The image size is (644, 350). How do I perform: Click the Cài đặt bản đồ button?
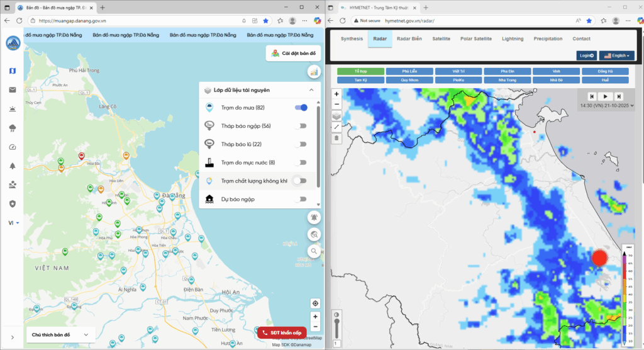[293, 54]
